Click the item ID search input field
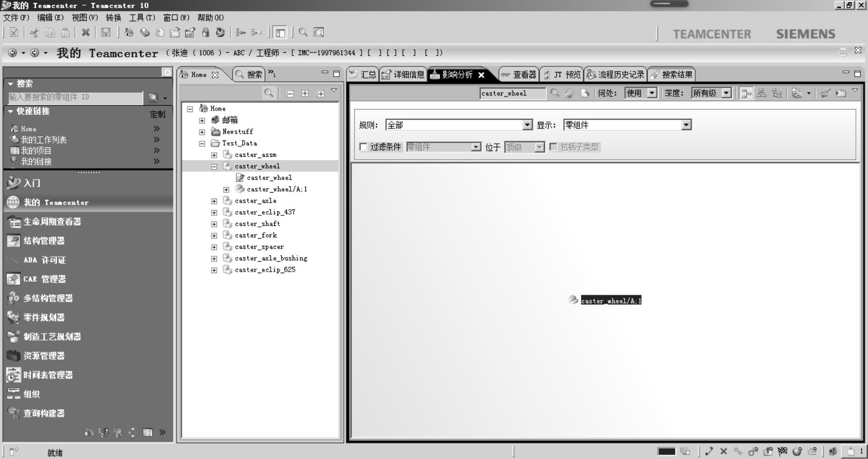The height and width of the screenshot is (459, 868). point(75,97)
